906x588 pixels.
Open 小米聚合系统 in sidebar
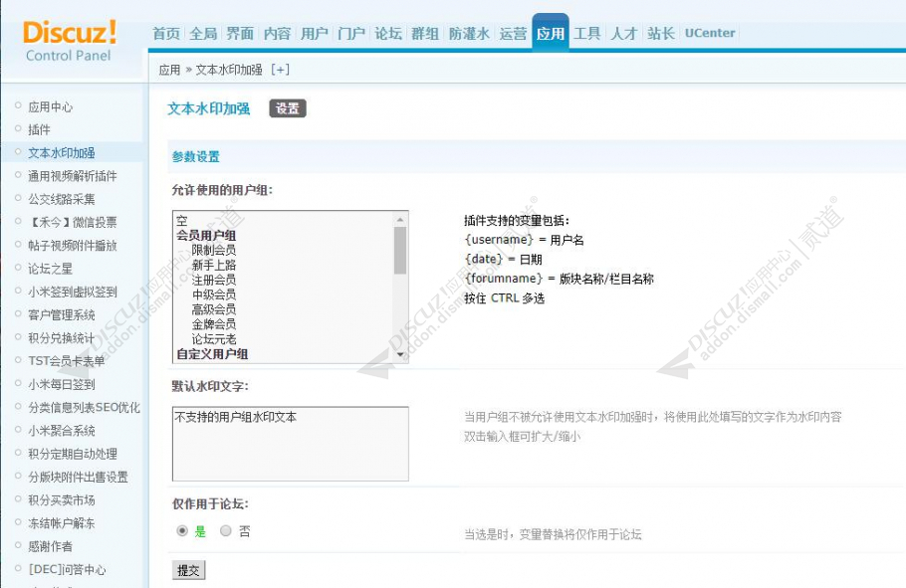(62, 431)
